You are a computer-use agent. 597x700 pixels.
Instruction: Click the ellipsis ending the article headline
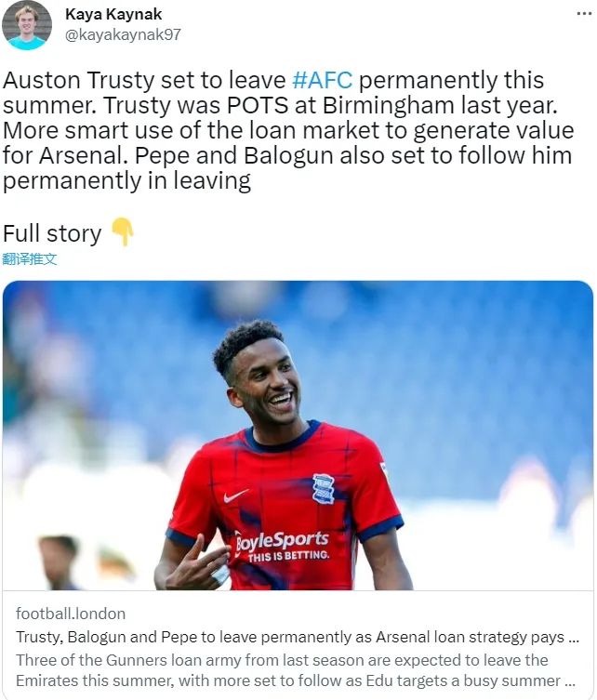pos(576,638)
